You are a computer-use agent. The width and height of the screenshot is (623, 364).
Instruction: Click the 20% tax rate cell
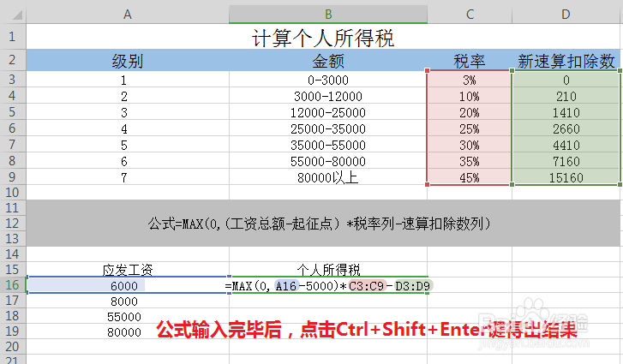[x=470, y=112]
